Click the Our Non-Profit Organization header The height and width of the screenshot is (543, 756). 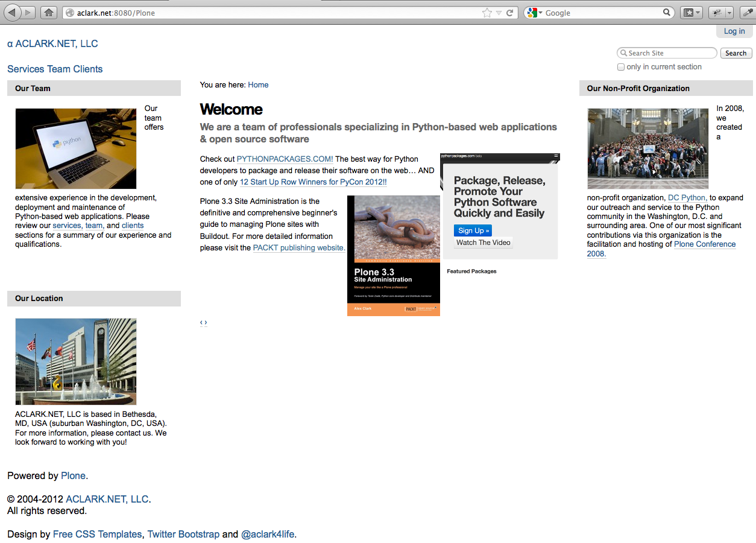pyautogui.click(x=666, y=88)
